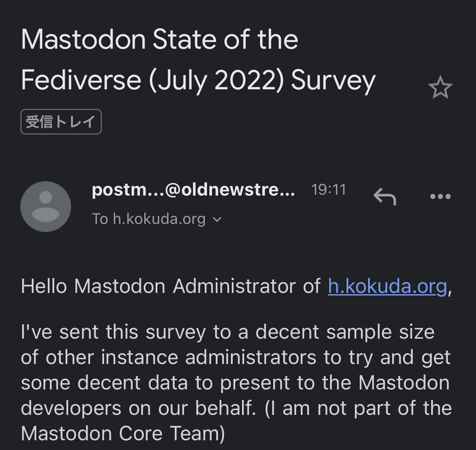The image size is (476, 450).
Task: Tap the "To h.kokuda.org" recipient text
Action: point(149,219)
